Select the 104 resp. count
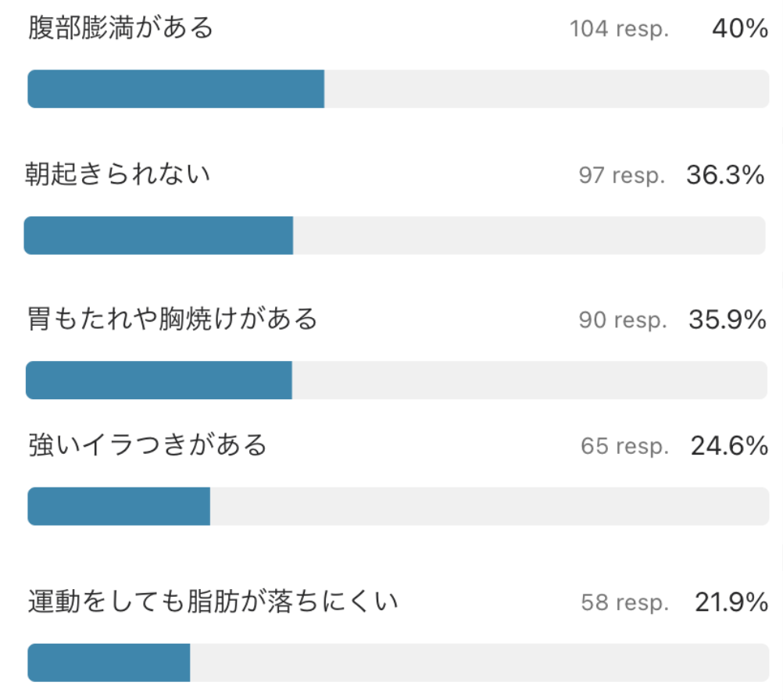This screenshot has height=700, width=783. (x=619, y=29)
